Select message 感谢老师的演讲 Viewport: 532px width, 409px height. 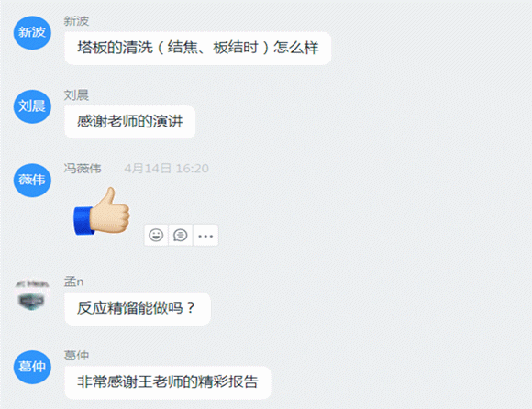[130, 122]
